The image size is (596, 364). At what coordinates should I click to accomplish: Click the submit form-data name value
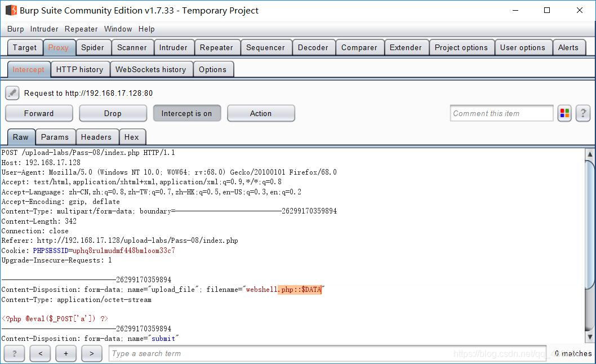tap(163, 339)
